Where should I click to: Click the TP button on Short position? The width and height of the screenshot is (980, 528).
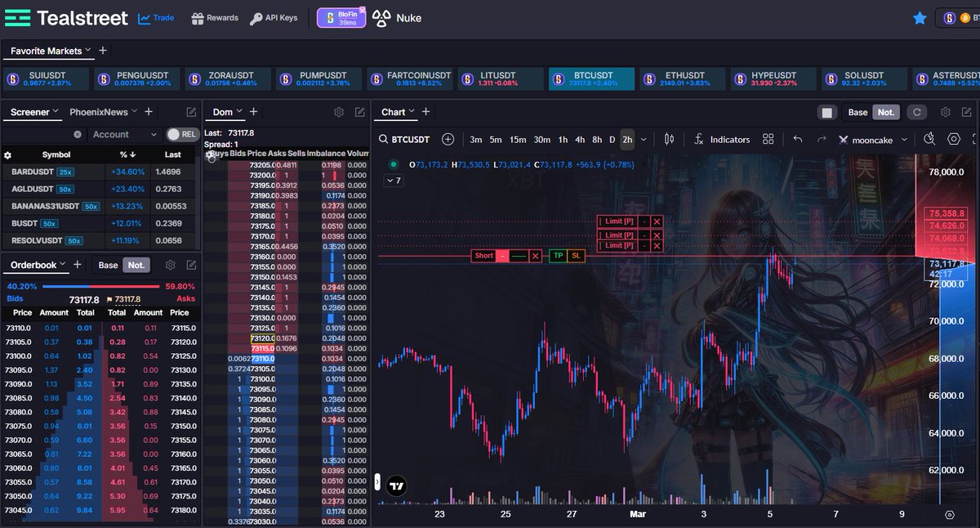point(558,256)
